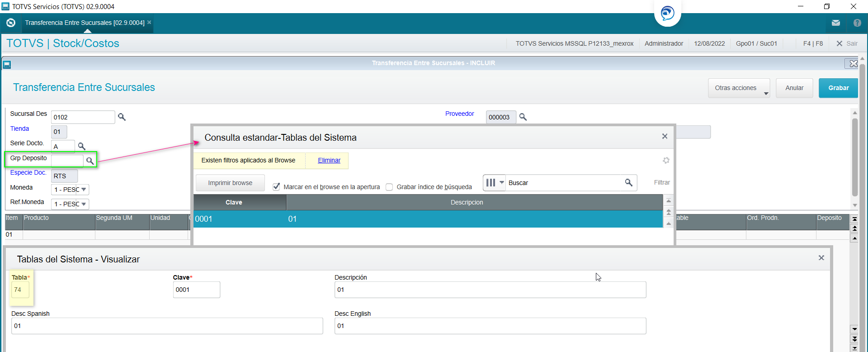Open the help question mark icon

(857, 23)
